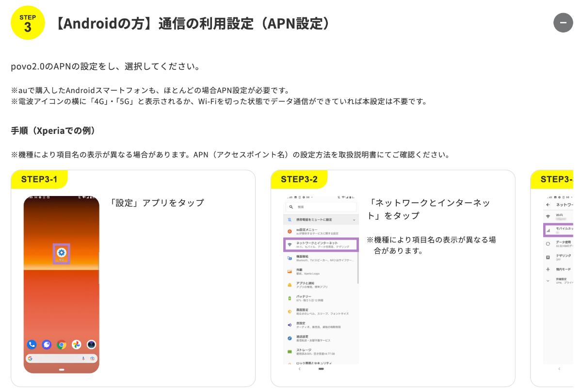The image size is (582, 392).
Task: Enable the Wi-Fi connection in network screen
Action: tap(559, 216)
